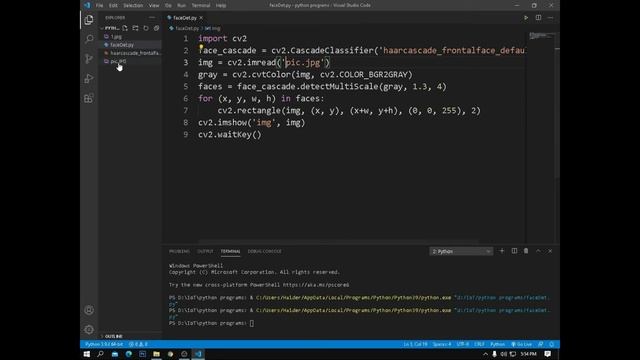The image size is (640, 360).
Task: Run Python file with play button
Action: pos(526,18)
